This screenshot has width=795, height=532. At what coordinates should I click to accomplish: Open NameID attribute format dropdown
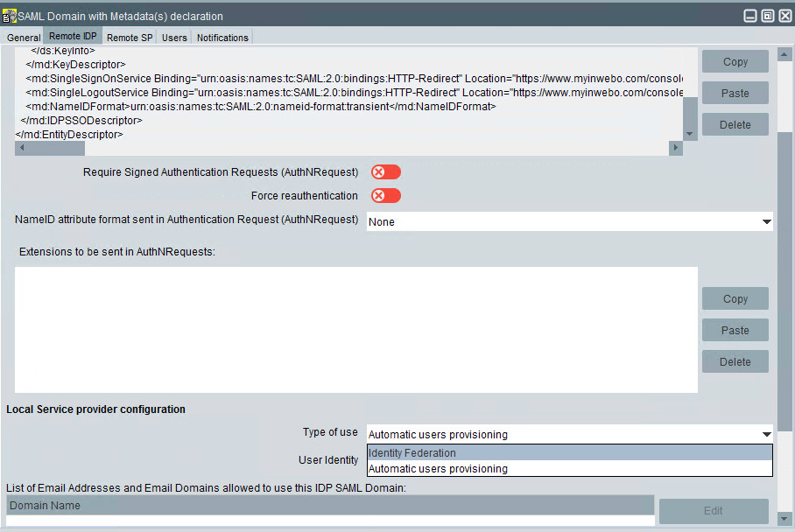pos(569,222)
